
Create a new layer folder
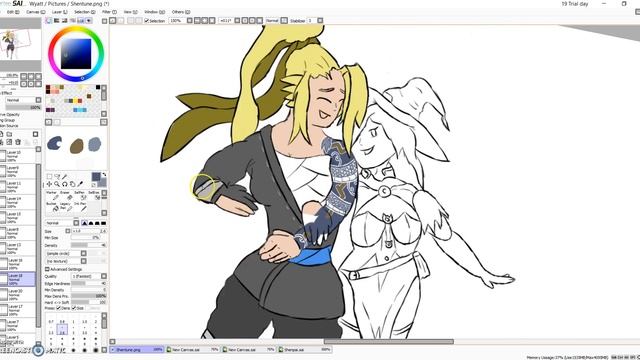9,134
